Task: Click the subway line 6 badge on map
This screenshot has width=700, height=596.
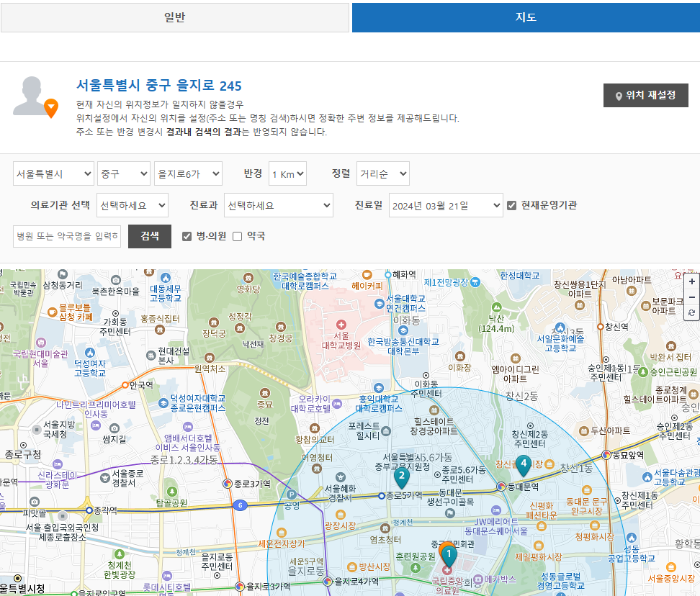Action: tap(241, 505)
